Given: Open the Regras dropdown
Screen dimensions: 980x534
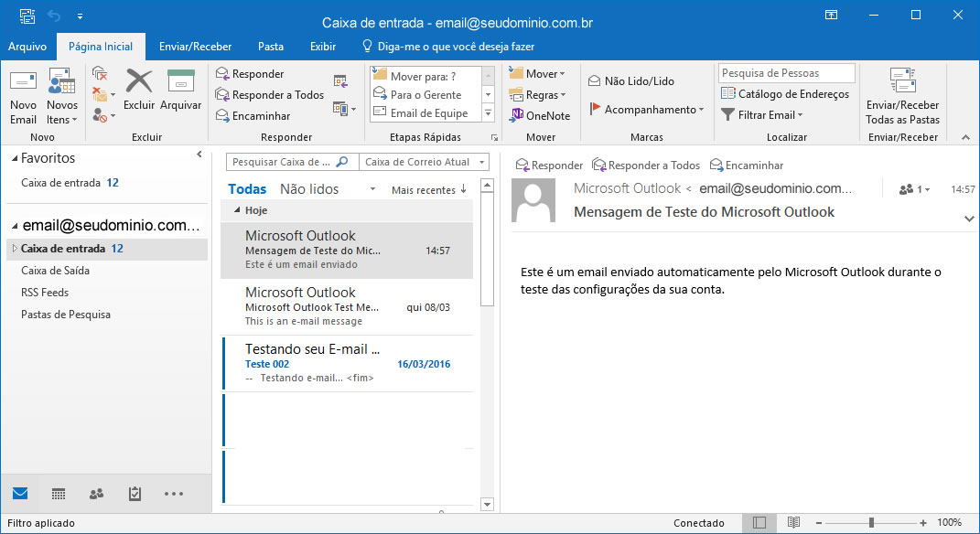Looking at the screenshot, I should tap(537, 95).
